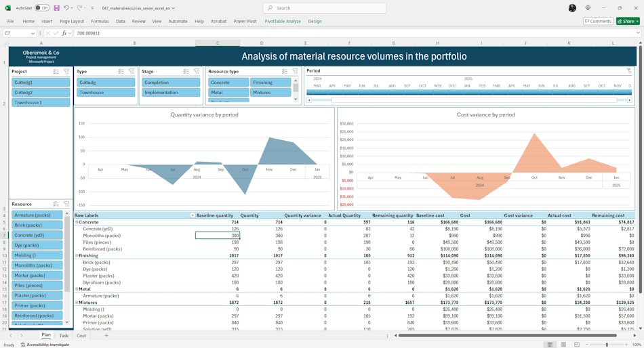Viewport: 644px width, 348px height.
Task: Click the Search box in title bar
Action: pyautogui.click(x=325, y=8)
